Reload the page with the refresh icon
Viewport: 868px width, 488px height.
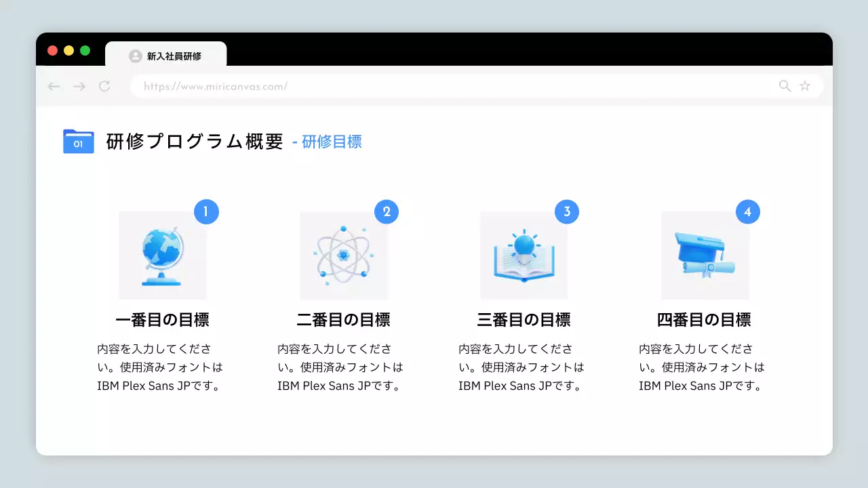pyautogui.click(x=104, y=86)
